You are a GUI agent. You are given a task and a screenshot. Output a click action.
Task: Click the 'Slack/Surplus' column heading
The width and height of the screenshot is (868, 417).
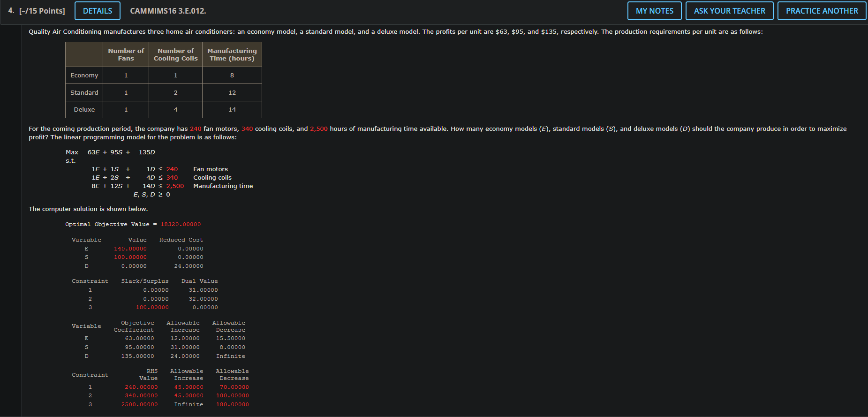tap(145, 281)
